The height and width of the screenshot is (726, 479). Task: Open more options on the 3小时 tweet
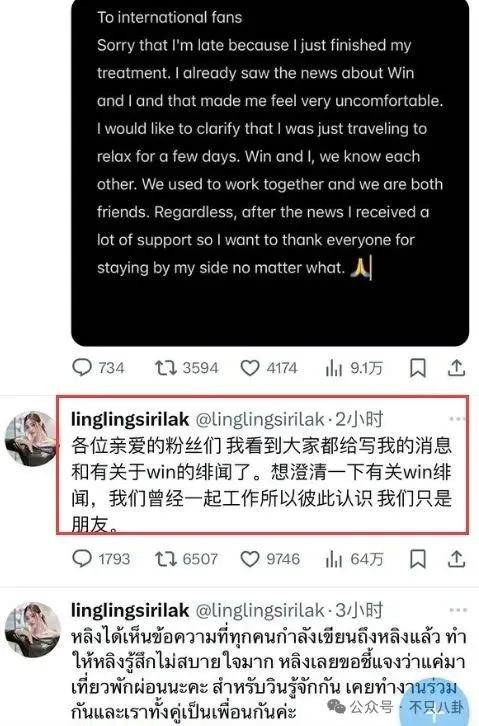457,610
